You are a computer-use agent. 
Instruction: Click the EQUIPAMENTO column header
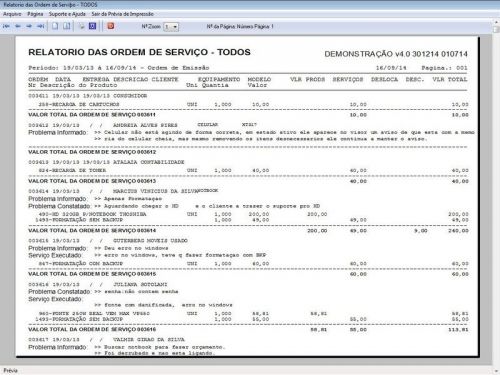[219, 79]
